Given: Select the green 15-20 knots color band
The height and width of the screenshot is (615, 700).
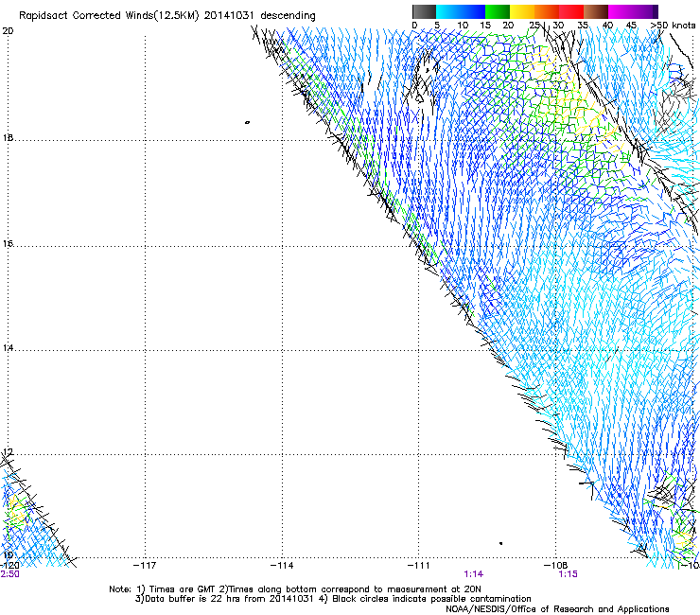Looking at the screenshot, I should pos(498,11).
